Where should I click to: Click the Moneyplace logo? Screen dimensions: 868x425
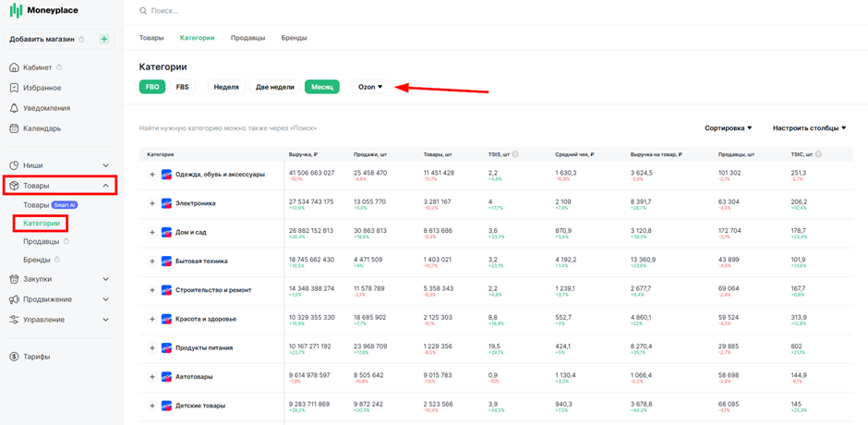click(45, 10)
